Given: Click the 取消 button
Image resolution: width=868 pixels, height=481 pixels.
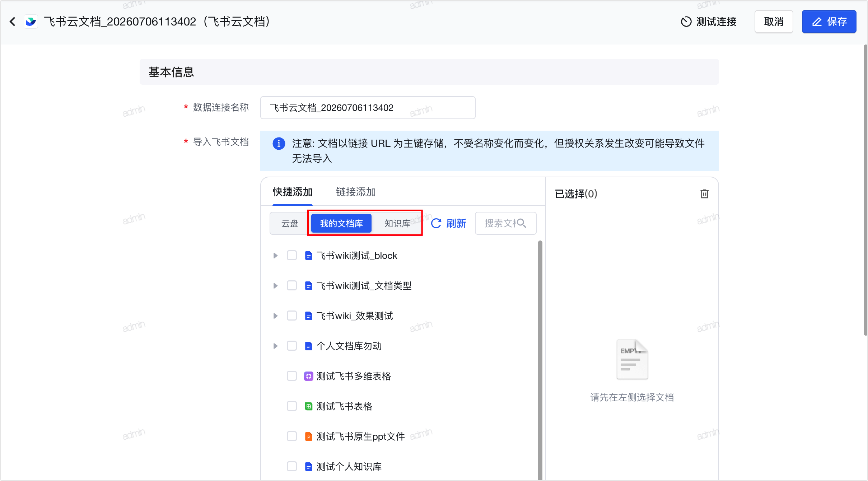Looking at the screenshot, I should [774, 22].
